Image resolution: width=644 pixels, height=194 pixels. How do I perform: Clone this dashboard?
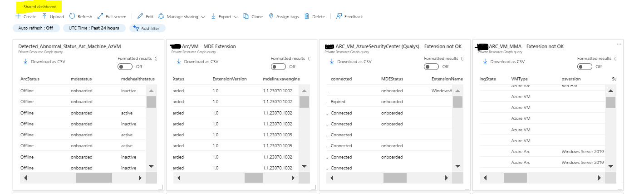[246, 16]
